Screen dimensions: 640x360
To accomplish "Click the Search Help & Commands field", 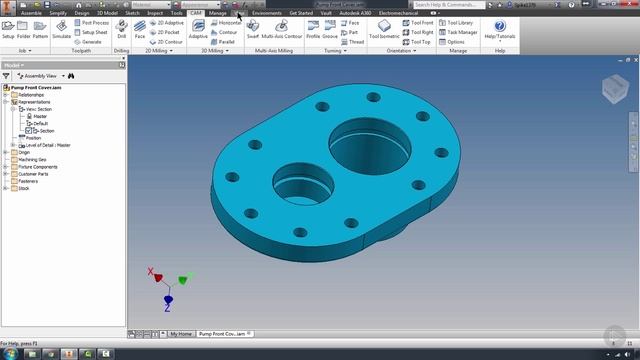I will pyautogui.click(x=449, y=5).
